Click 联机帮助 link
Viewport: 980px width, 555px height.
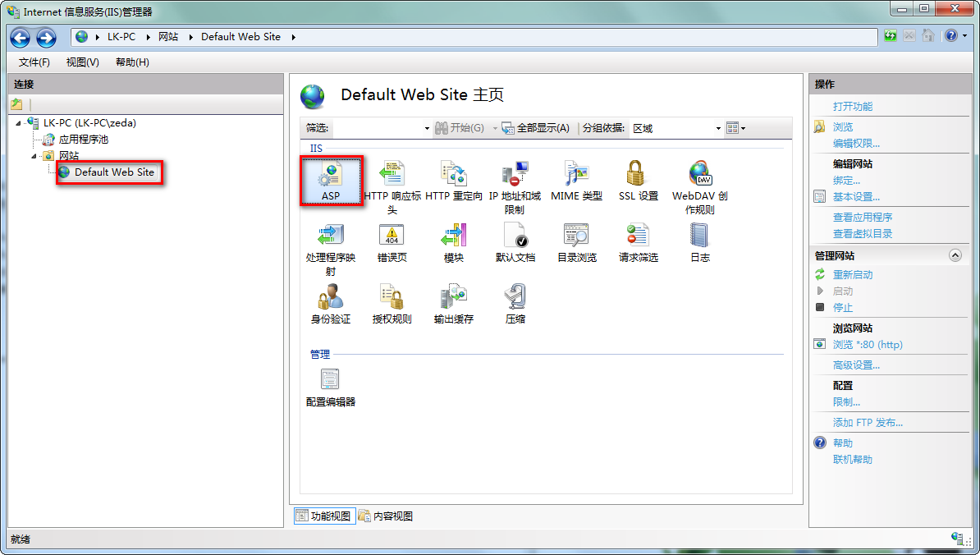[853, 460]
